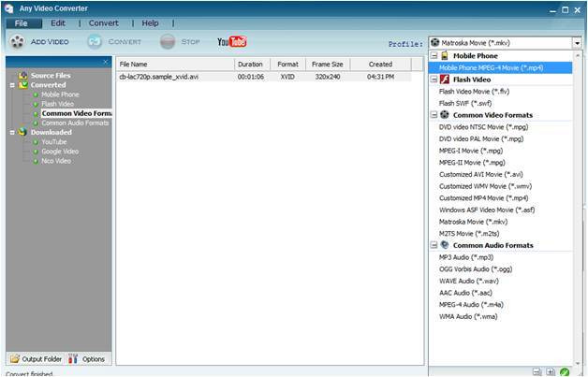The height and width of the screenshot is (377, 588).
Task: Select Mobile Phone in the sidebar tree
Action: (x=60, y=94)
